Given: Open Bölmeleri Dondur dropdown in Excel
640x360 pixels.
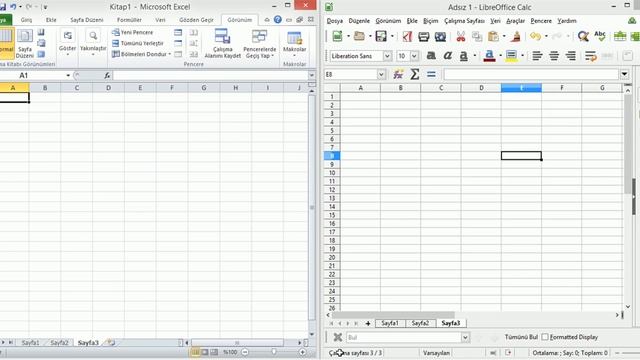Looking at the screenshot, I should tap(141, 54).
